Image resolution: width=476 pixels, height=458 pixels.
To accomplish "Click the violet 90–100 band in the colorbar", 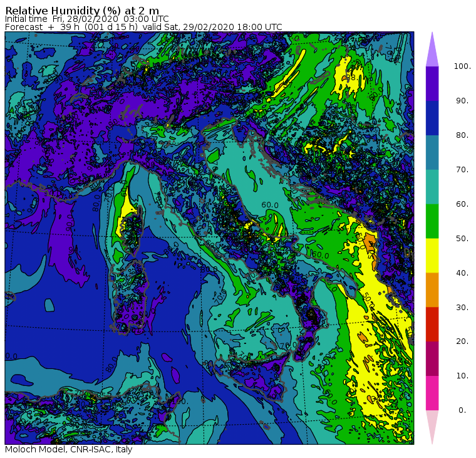I will point(432,83).
